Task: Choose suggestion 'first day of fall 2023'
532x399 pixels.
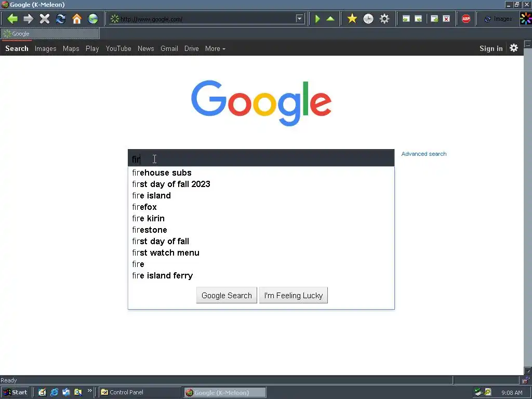Action: pos(261,184)
